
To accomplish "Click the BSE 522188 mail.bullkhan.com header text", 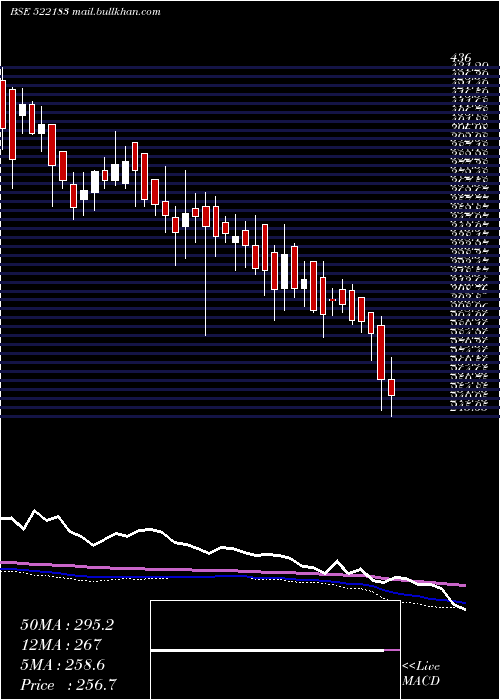I will 85,12.
